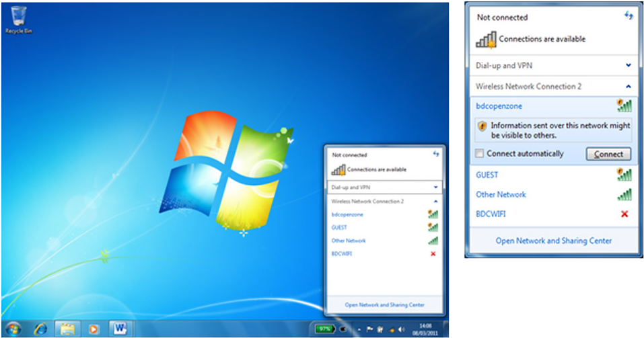Tick the Connect automatically checkbox
The image size is (644, 338).
pos(479,153)
